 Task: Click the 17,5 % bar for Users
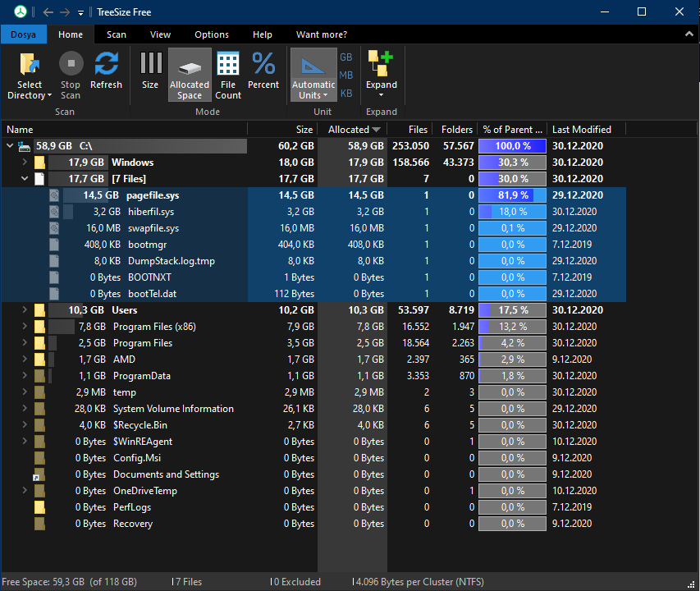tap(513, 309)
